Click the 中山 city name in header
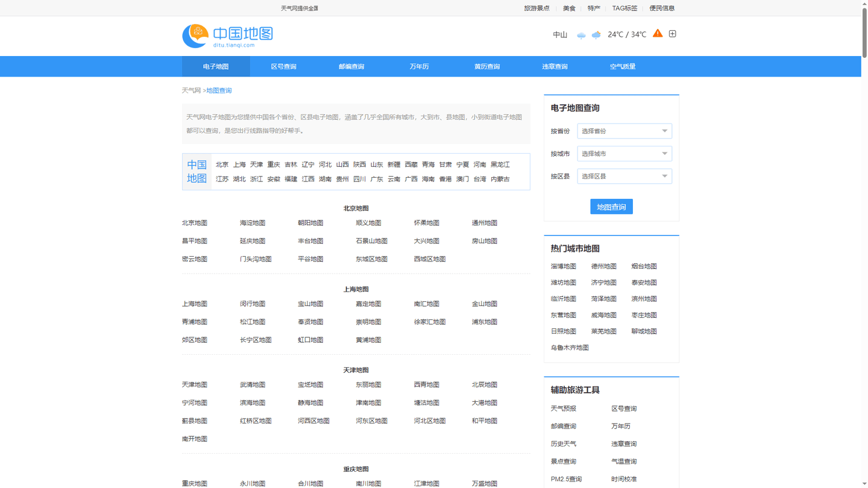 point(560,34)
